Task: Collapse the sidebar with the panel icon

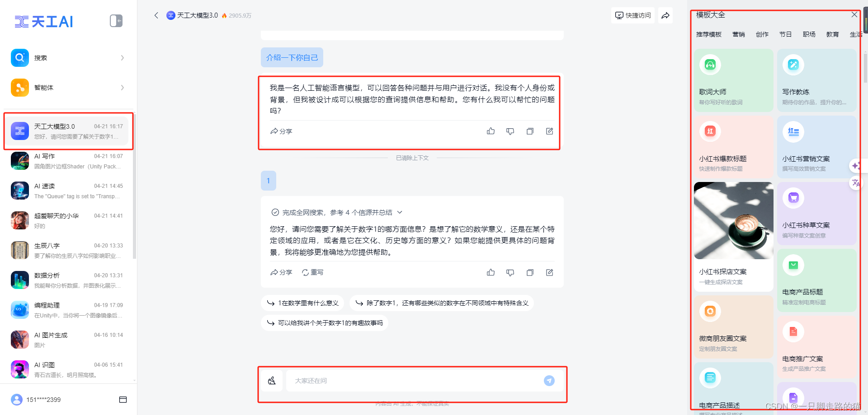Action: [116, 21]
